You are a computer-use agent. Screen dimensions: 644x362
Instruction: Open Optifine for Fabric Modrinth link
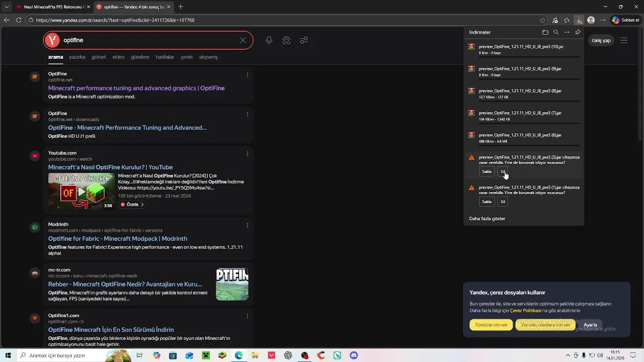point(118,239)
